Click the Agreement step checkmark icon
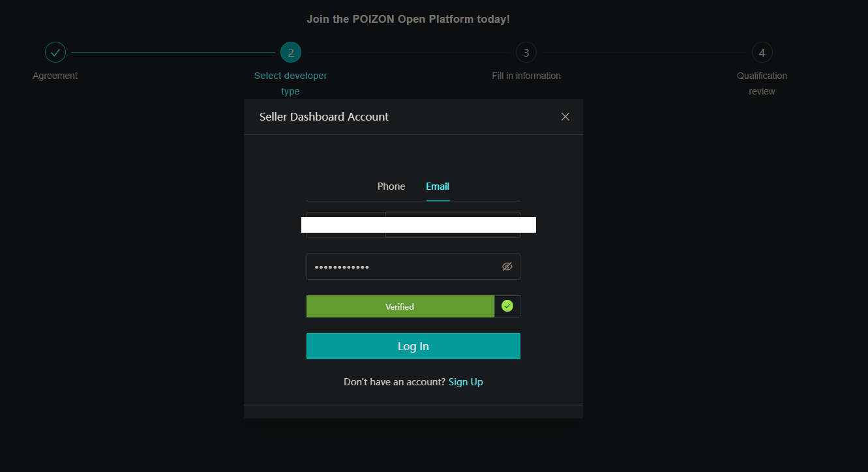Image resolution: width=868 pixels, height=472 pixels. tap(55, 52)
